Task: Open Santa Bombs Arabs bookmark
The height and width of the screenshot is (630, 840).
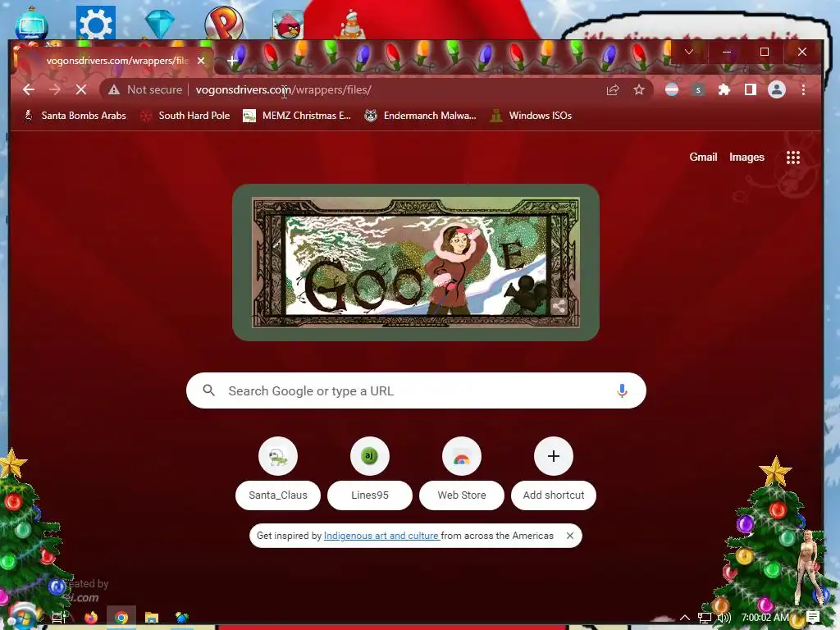Action: tap(75, 116)
